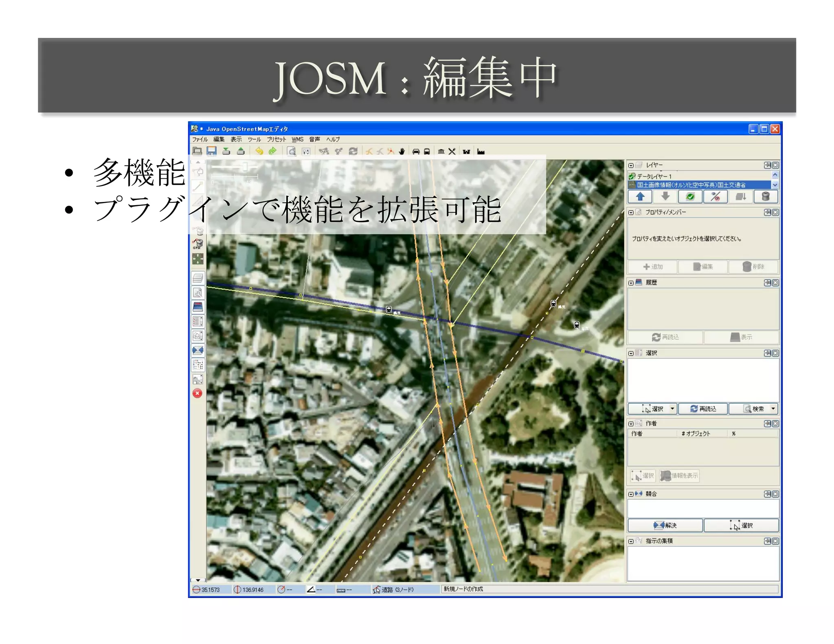Move selected layer down with gray arrow
The image size is (834, 644).
coord(665,197)
